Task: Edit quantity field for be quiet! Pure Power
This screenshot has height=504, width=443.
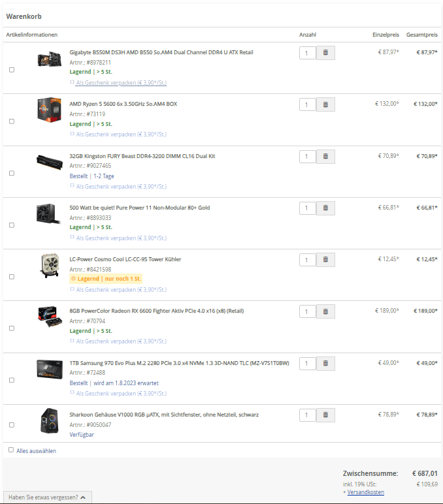Action: tap(307, 208)
